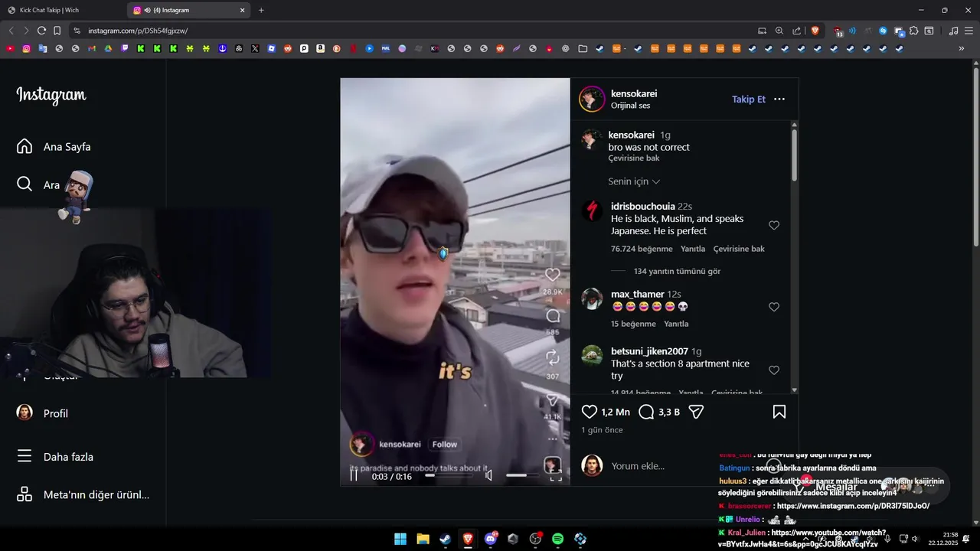
Task: Click the install app icon in the address bar
Action: 762,31
